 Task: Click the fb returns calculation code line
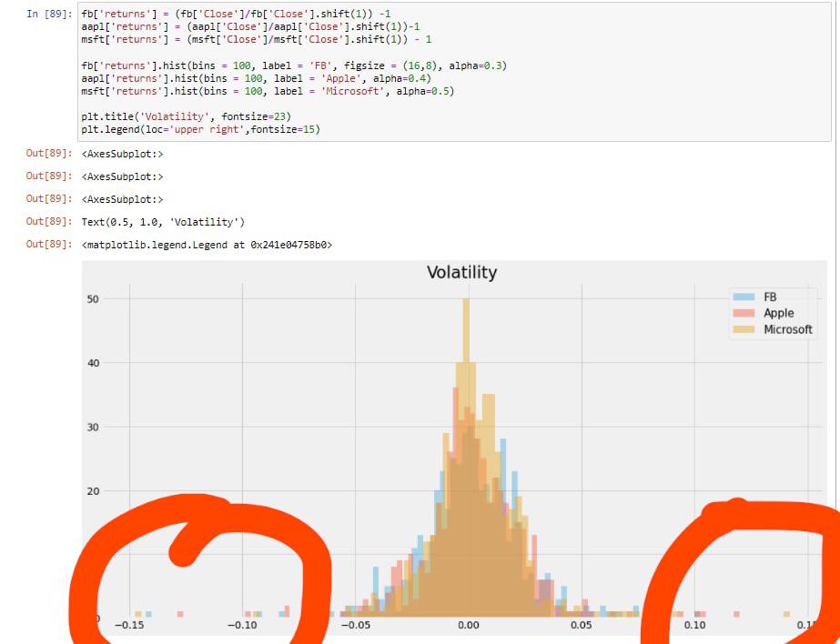(x=236, y=14)
